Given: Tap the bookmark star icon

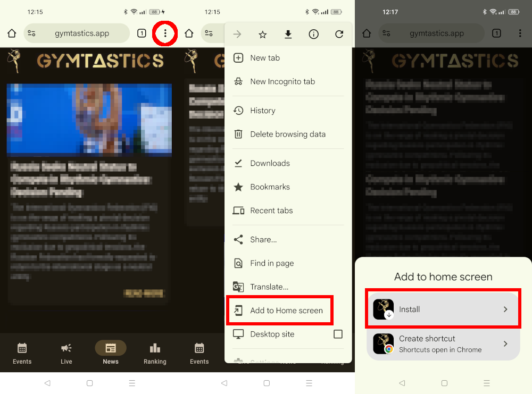Looking at the screenshot, I should [262, 35].
